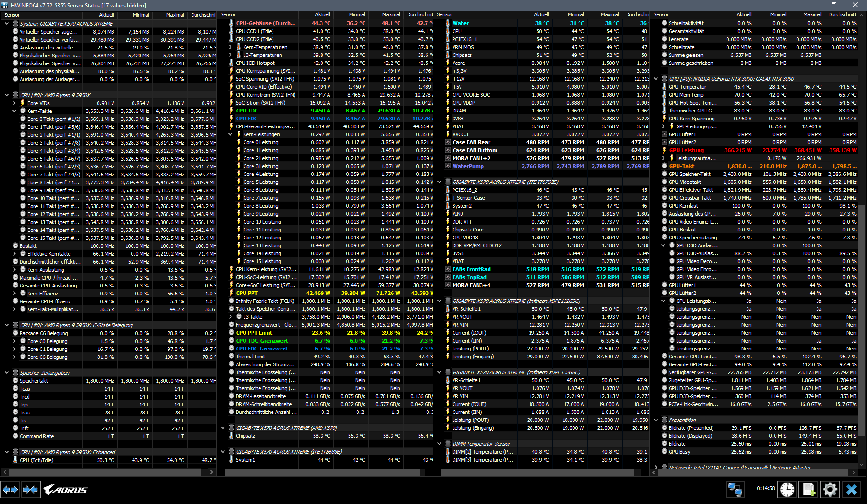Viewport: 867px width, 504px height.
Task: Select the Bildrate (Presented) row
Action: click(x=759, y=428)
